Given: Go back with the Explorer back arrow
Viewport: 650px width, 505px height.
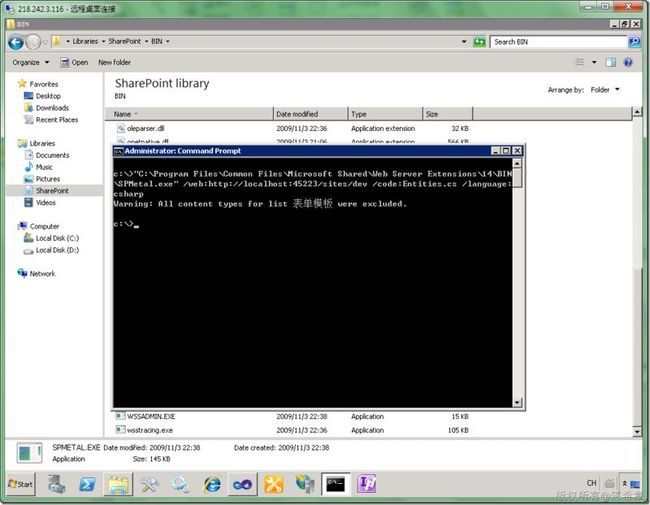Looking at the screenshot, I should click(x=16, y=42).
